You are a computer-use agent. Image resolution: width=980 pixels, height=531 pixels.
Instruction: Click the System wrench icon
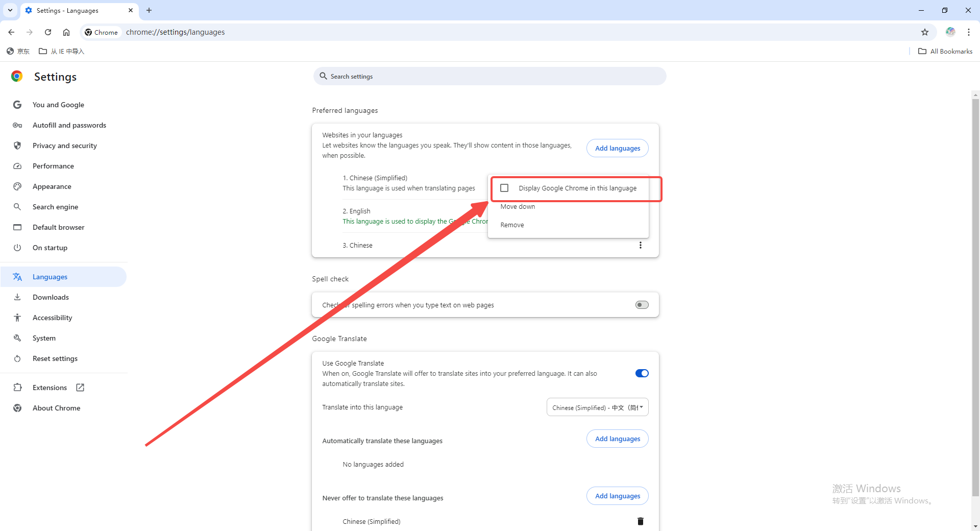17,338
